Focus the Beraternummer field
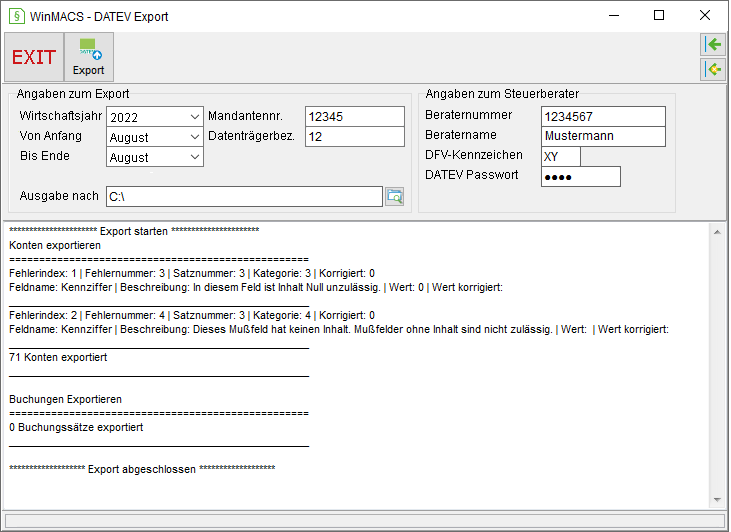This screenshot has height=532, width=731. tap(603, 116)
